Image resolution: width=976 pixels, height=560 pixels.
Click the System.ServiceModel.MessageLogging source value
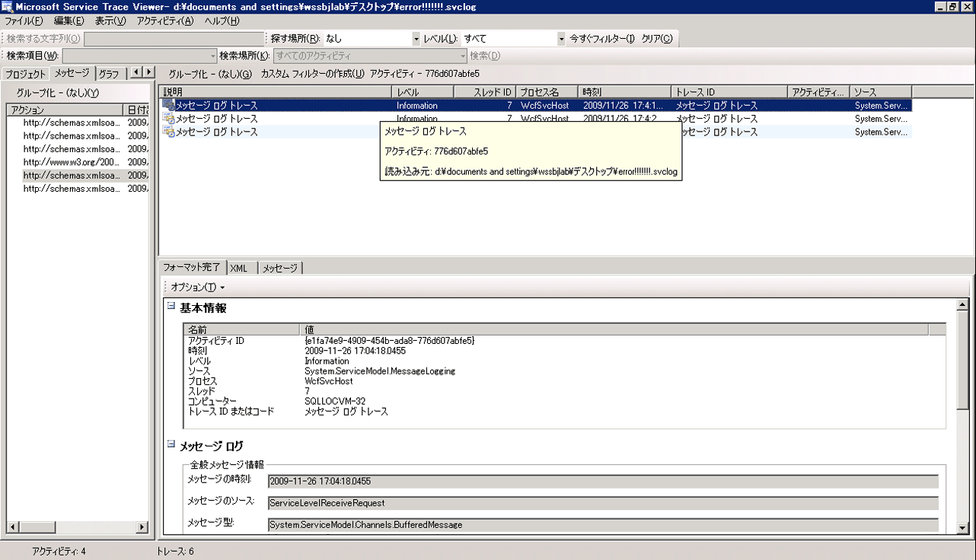pyautogui.click(x=380, y=371)
